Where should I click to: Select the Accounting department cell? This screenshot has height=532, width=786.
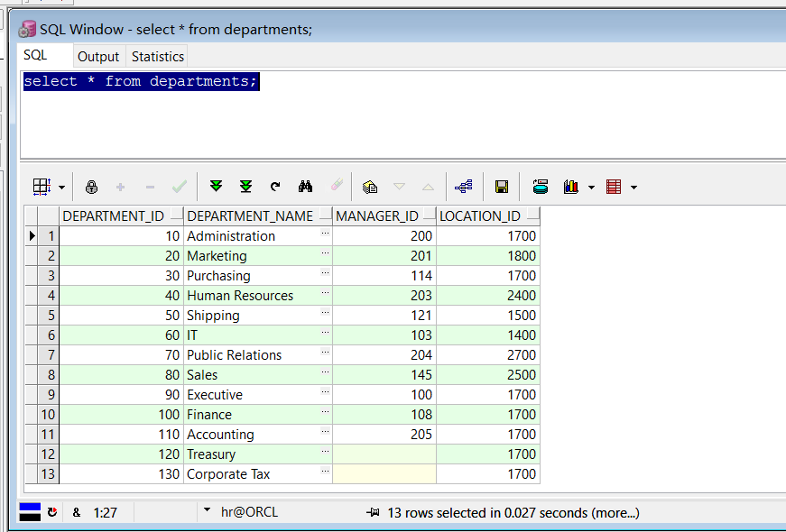point(258,435)
